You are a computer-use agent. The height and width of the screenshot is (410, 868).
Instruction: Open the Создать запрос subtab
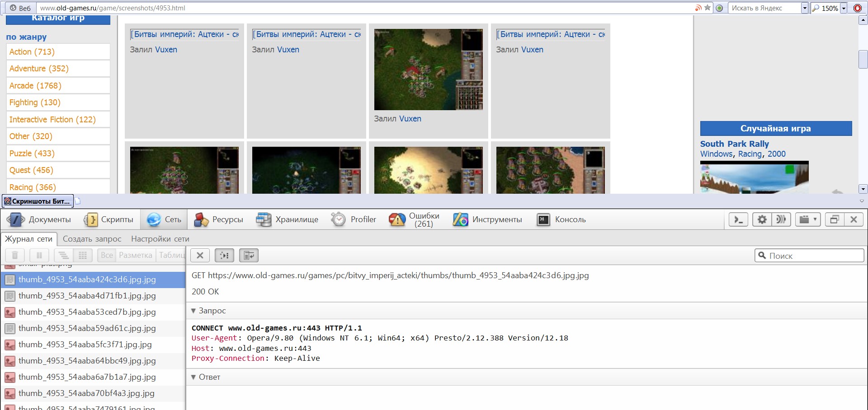coord(92,239)
